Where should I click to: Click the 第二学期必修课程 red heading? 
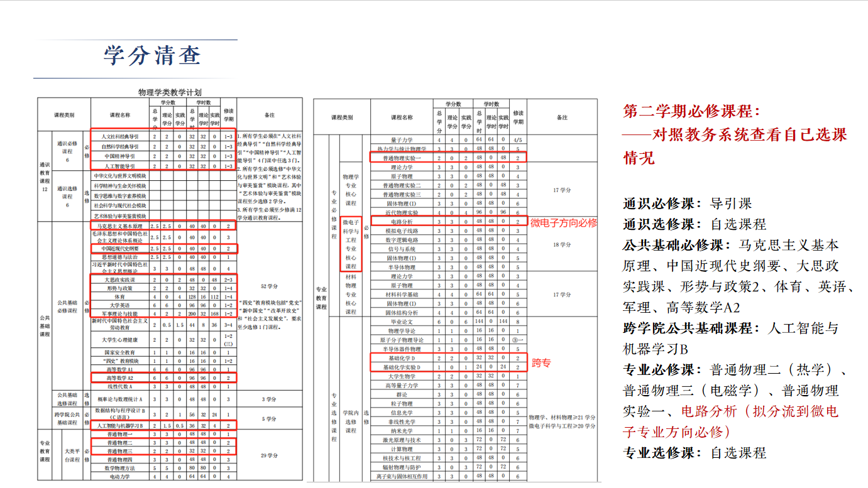click(691, 111)
